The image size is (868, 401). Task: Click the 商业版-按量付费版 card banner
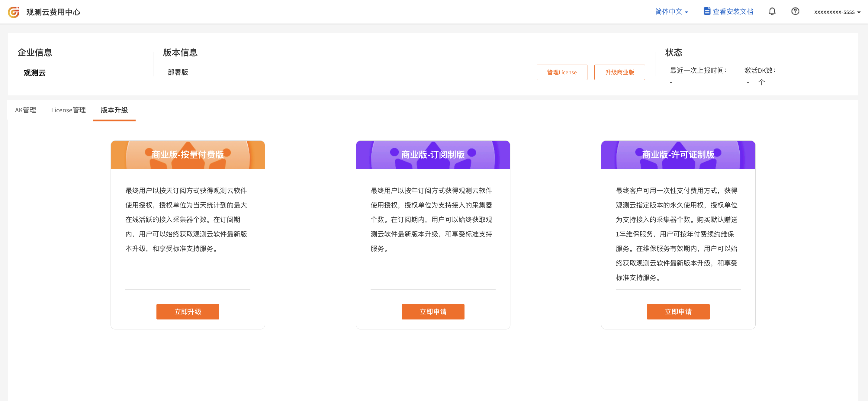[x=188, y=155]
